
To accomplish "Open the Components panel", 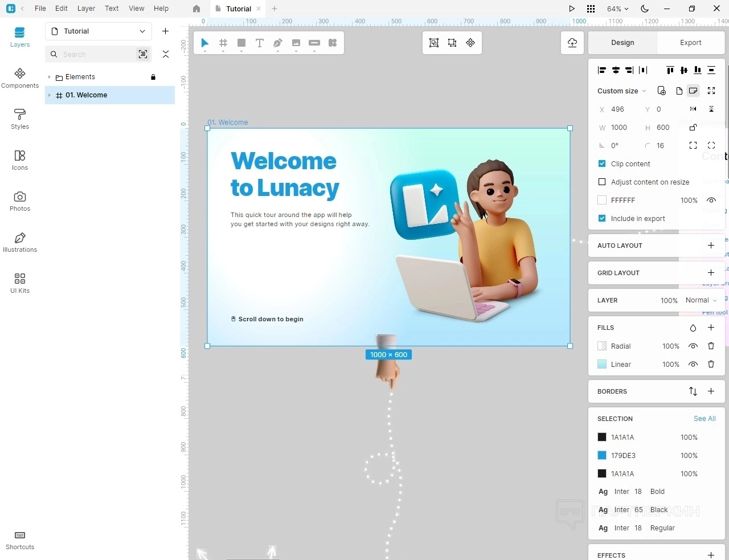I will [x=20, y=78].
